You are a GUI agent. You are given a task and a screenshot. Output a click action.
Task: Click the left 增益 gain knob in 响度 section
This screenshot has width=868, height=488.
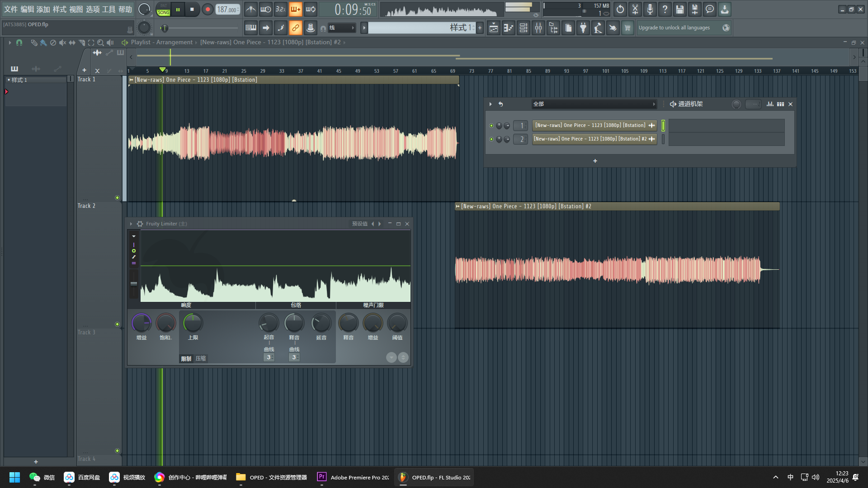142,324
